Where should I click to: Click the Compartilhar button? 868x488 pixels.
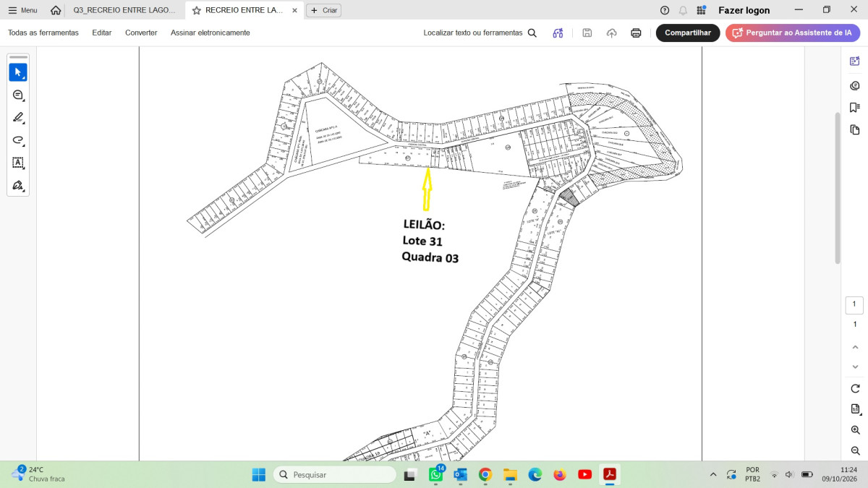click(688, 33)
